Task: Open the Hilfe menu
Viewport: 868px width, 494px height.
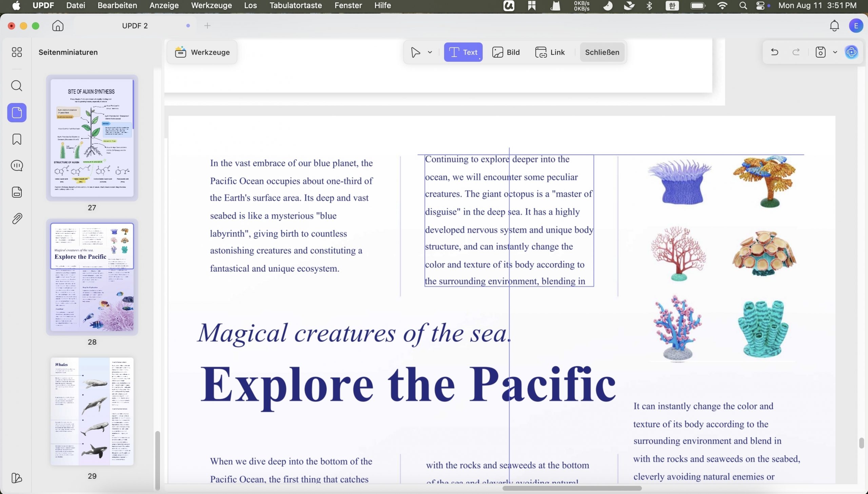Action: coord(382,5)
